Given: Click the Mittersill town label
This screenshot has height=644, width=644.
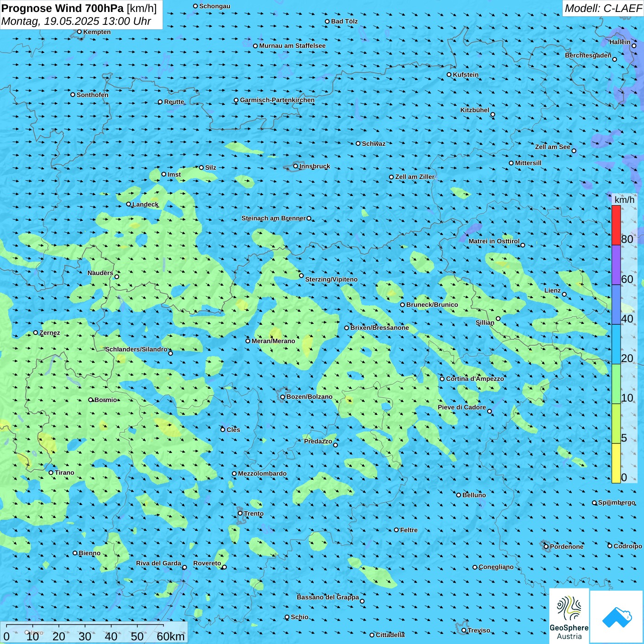Looking at the screenshot, I should coord(528,163).
